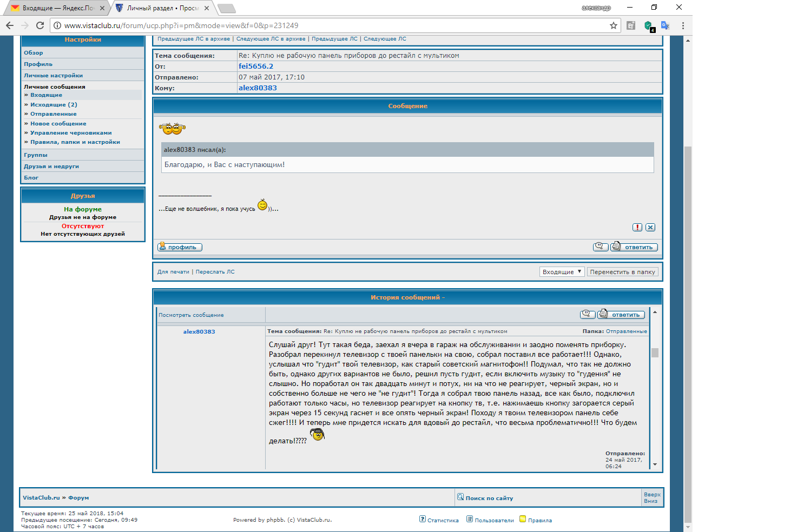This screenshot has width=810, height=532.
Task: Click the Поиск по сайту link
Action: point(489,498)
